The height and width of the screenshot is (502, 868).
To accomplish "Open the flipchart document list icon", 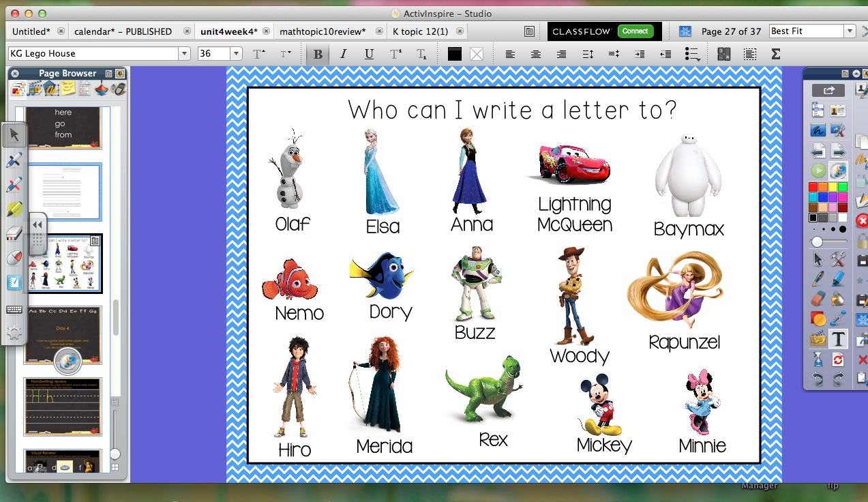I will pos(529,31).
